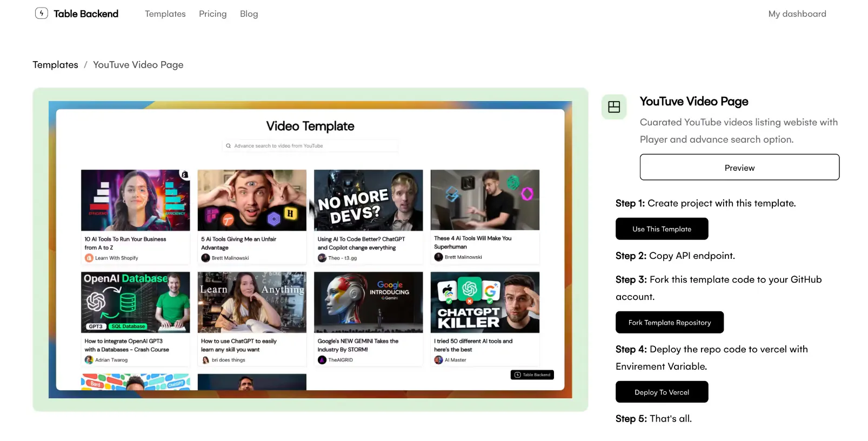Viewport: 868px width, 441px height.
Task: Click the TheAIGRID channel avatar
Action: click(x=322, y=360)
